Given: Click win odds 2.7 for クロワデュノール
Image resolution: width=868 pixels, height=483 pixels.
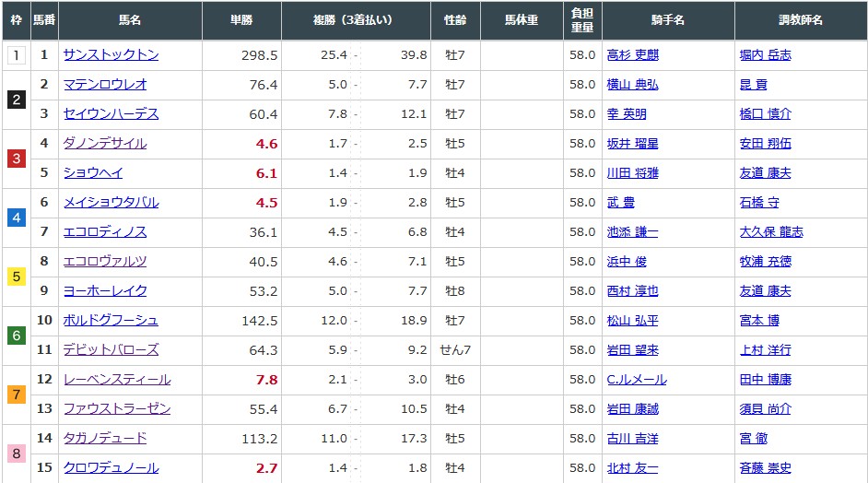Looking at the screenshot, I should pyautogui.click(x=266, y=468).
